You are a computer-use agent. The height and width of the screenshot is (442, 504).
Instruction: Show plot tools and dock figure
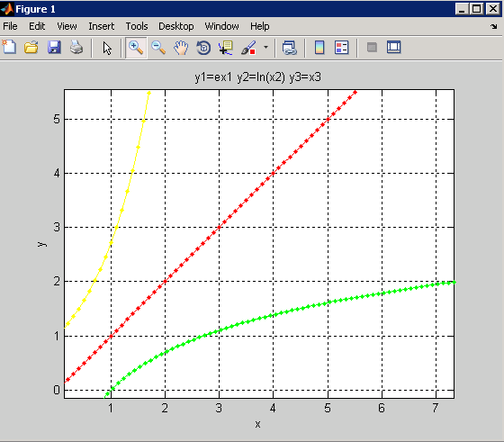click(394, 47)
